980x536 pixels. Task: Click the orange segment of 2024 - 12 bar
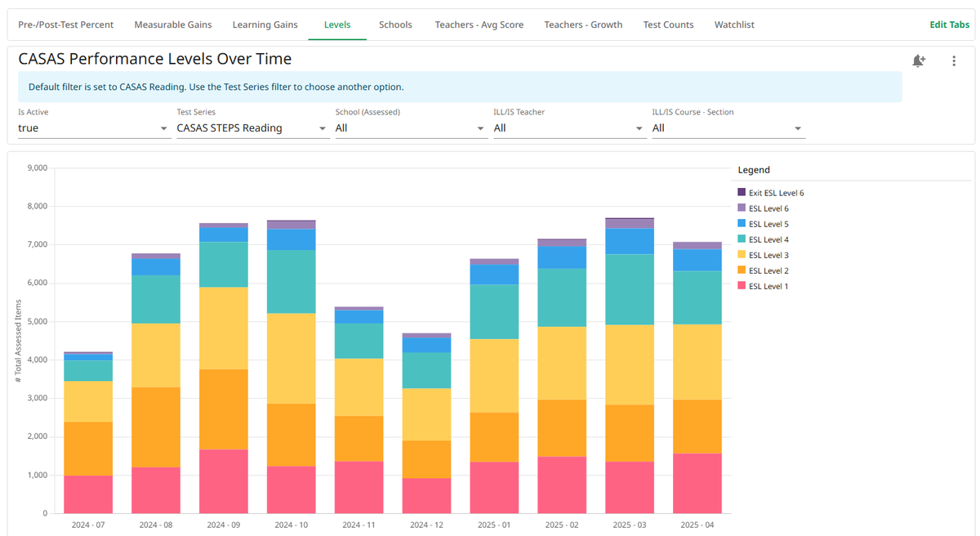click(427, 459)
